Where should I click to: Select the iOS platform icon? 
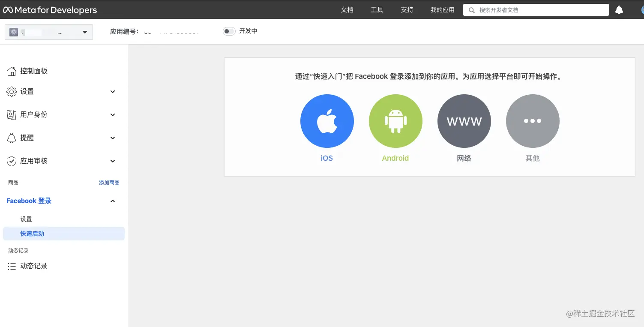pos(327,121)
